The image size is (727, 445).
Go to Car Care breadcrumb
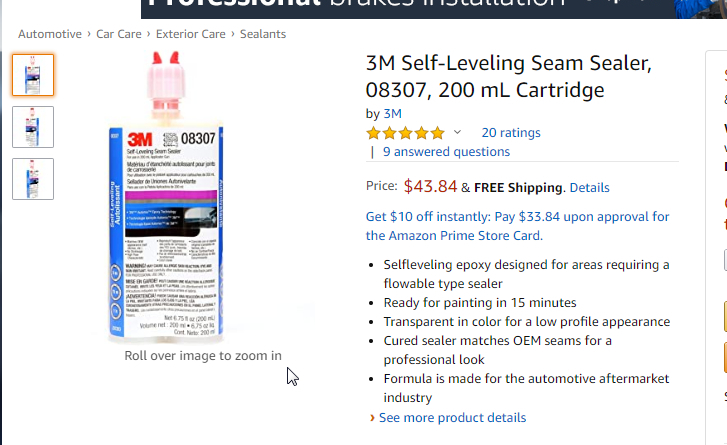[x=119, y=34]
